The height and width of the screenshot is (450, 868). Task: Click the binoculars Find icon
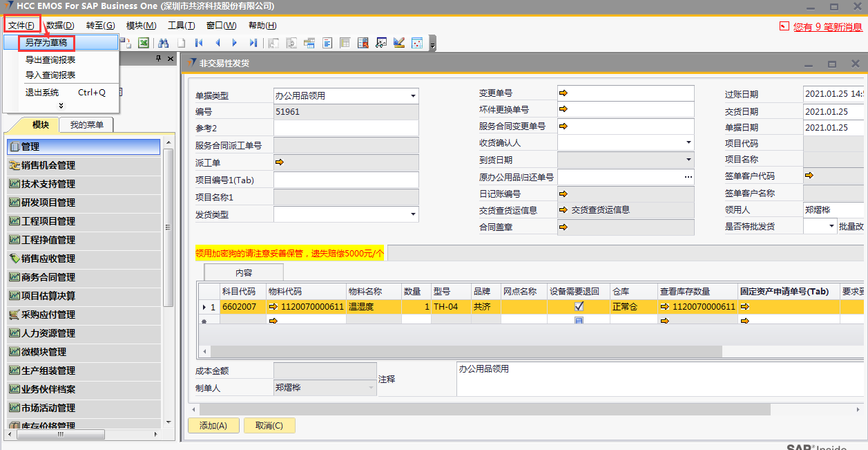coord(164,43)
